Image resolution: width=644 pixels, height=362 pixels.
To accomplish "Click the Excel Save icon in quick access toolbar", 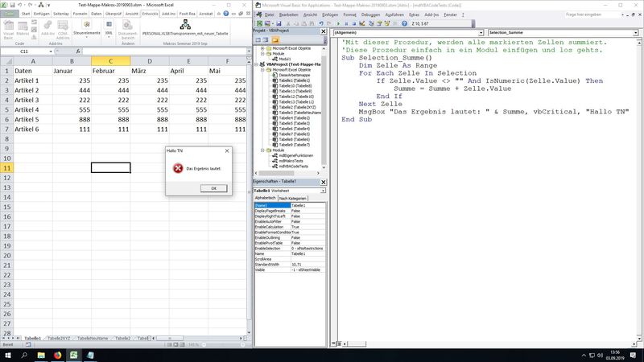I will point(12,5).
